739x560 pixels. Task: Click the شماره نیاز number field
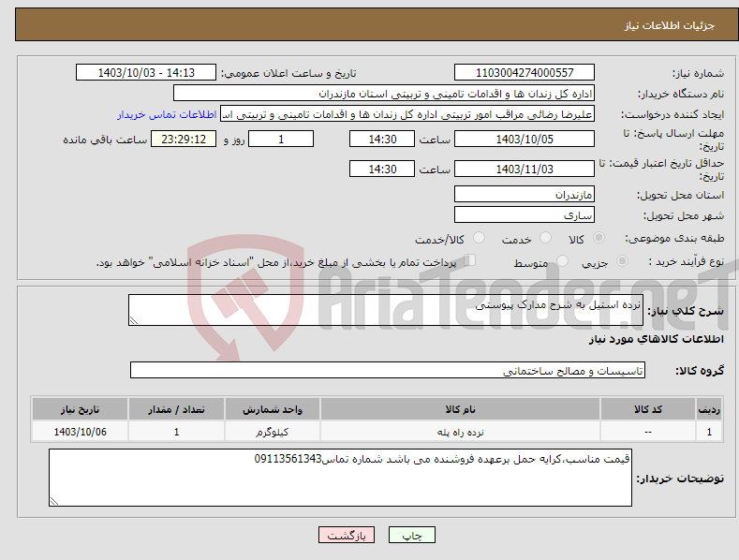[525, 73]
